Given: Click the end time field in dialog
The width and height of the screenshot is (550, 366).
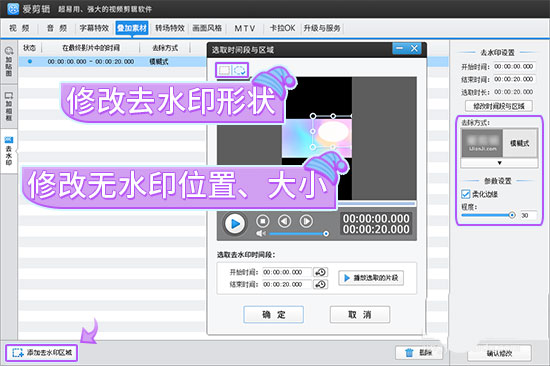Looking at the screenshot, I should click(x=287, y=284).
